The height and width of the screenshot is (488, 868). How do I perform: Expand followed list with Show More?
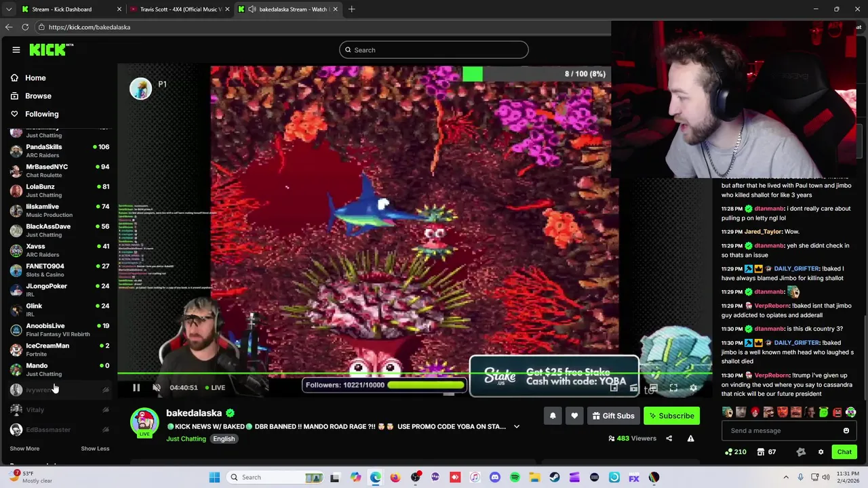(24, 448)
